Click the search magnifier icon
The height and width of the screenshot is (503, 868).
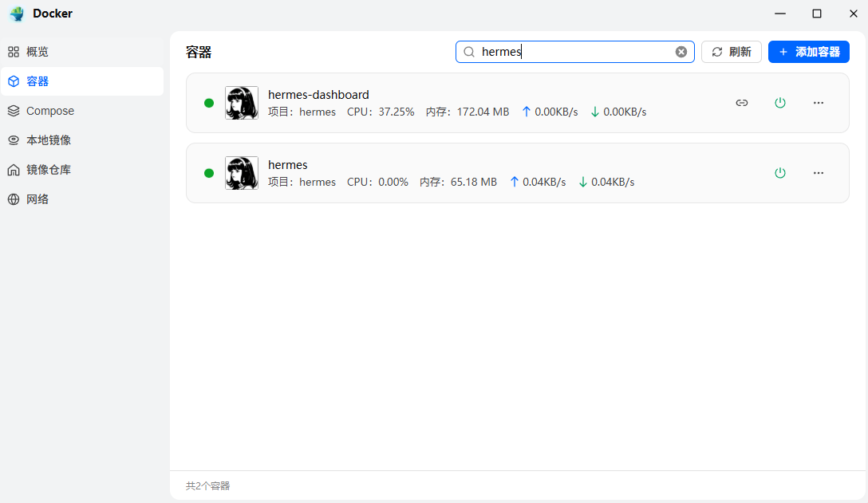click(x=469, y=52)
